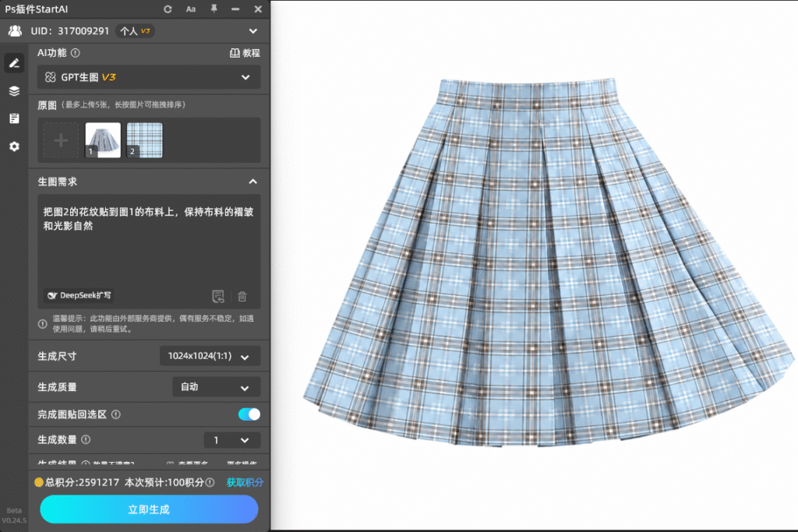This screenshot has width=798, height=532.
Task: Click the gold coin icon beside 总积分
Action: click(x=39, y=482)
